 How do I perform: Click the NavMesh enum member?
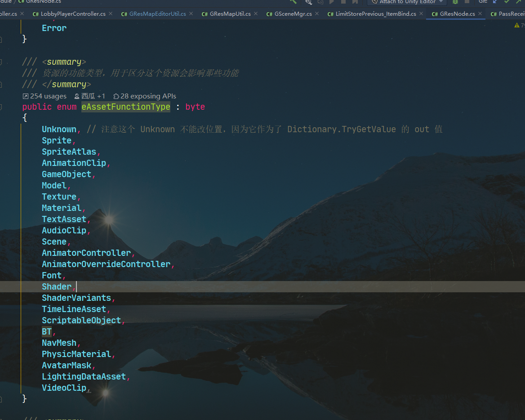tap(59, 343)
